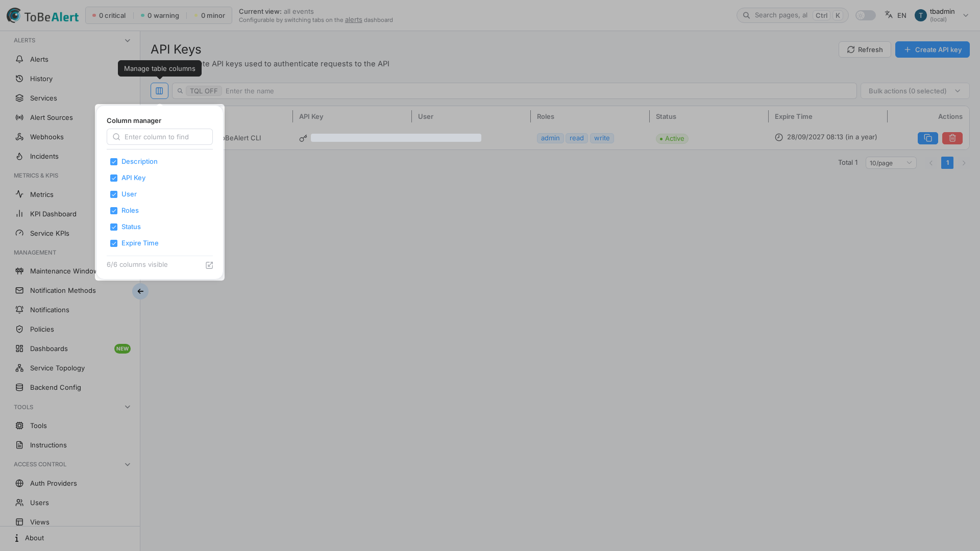Expand tbadmin user menu
The image size is (980, 551).
942,15
